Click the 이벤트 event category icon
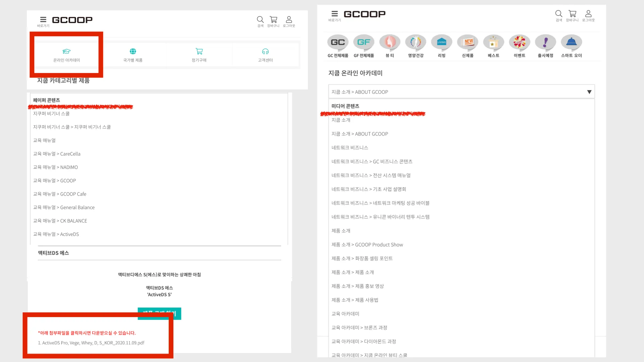Screen dimensions: 644x362 [519, 43]
